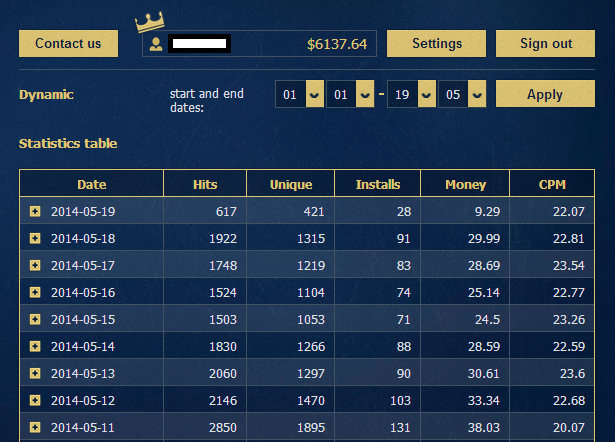Screen dimensions: 615x442
Task: Expand the 2014-05-17 row
Action: click(x=35, y=266)
